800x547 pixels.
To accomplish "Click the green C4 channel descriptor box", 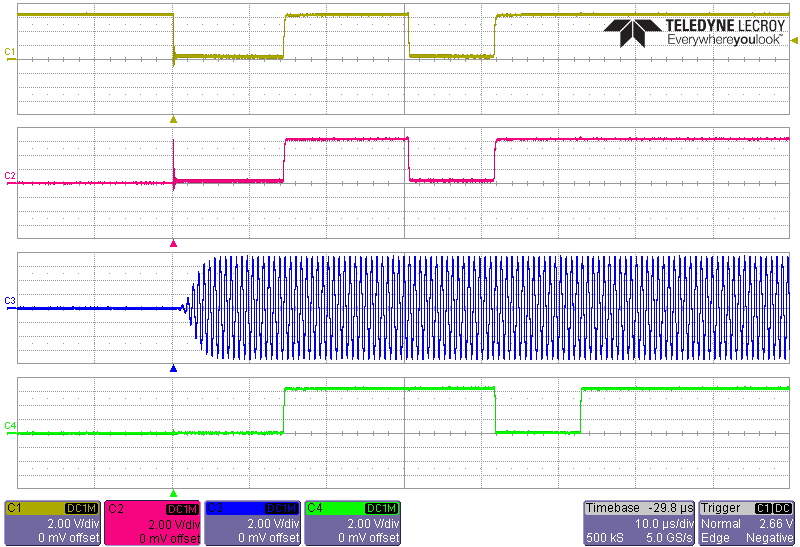I will coord(352,523).
